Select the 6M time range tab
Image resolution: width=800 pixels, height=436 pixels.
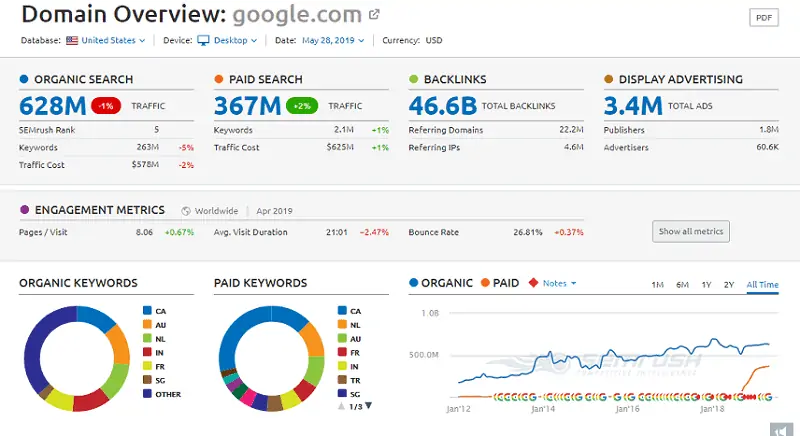[682, 285]
